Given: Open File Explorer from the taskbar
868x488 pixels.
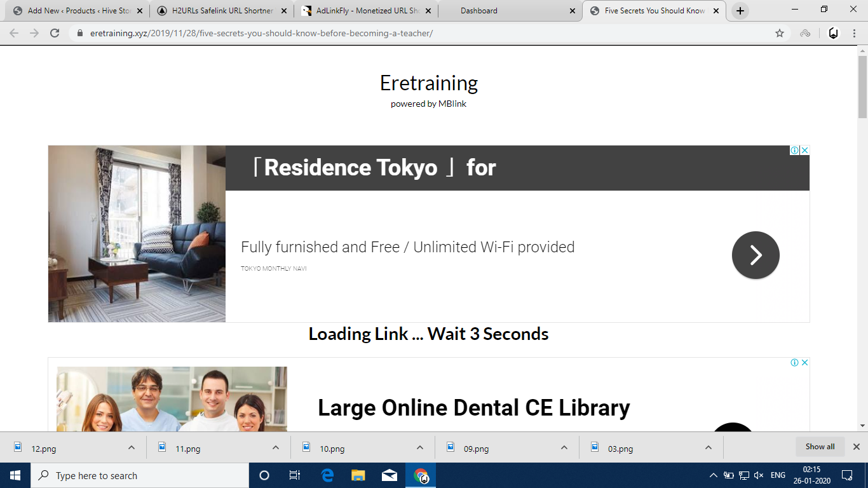Looking at the screenshot, I should tap(358, 475).
